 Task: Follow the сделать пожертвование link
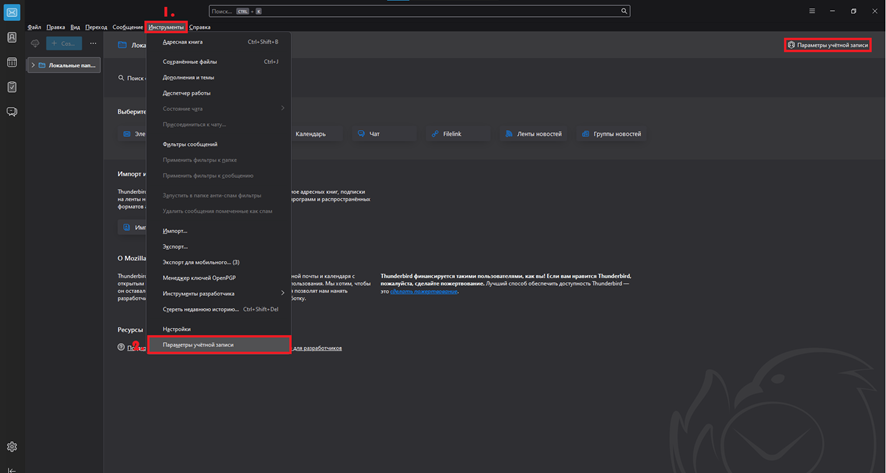pos(424,292)
